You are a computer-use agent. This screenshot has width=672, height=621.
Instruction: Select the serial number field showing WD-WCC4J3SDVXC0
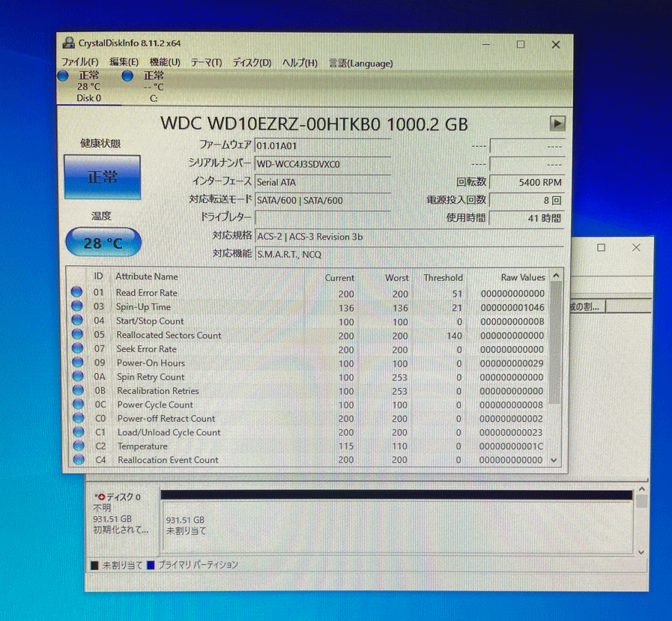click(322, 163)
